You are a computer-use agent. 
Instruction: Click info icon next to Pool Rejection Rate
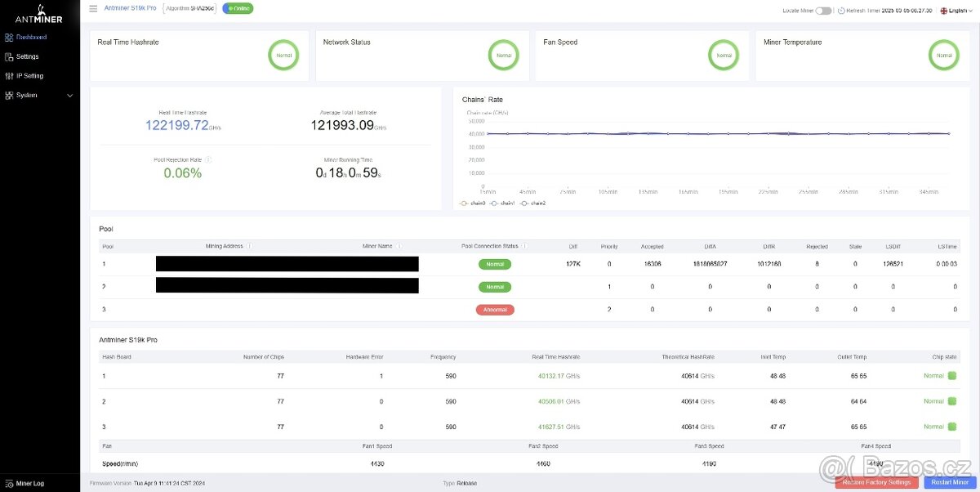click(209, 159)
